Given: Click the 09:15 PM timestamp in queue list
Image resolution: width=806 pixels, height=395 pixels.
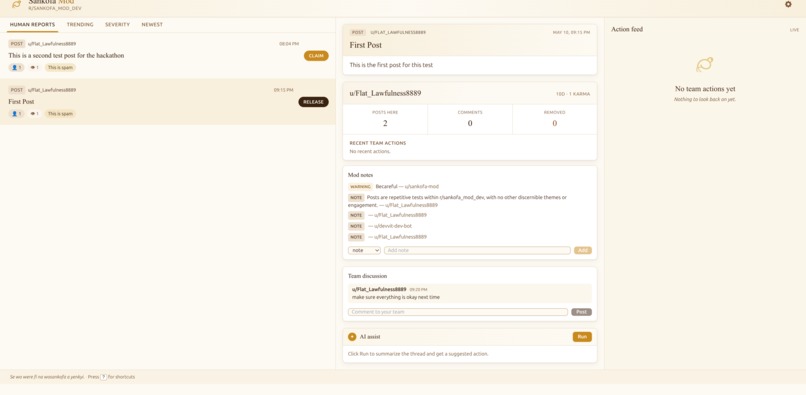Looking at the screenshot, I should (284, 90).
